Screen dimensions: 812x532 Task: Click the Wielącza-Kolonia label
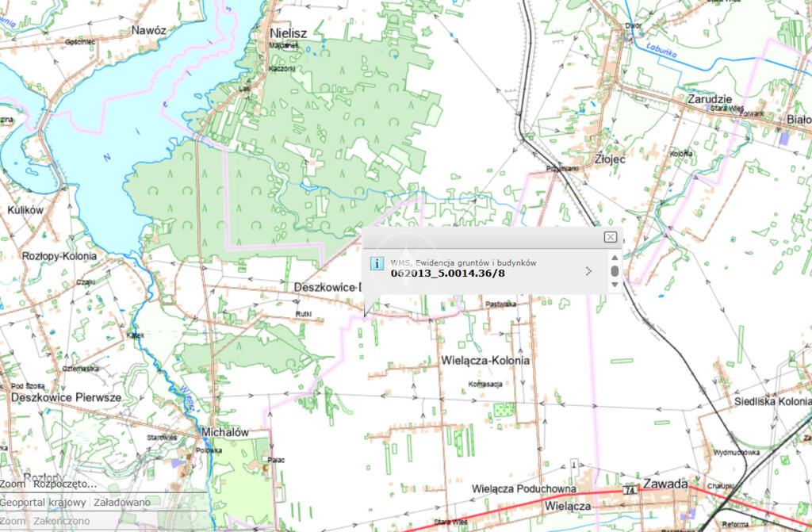click(x=485, y=360)
